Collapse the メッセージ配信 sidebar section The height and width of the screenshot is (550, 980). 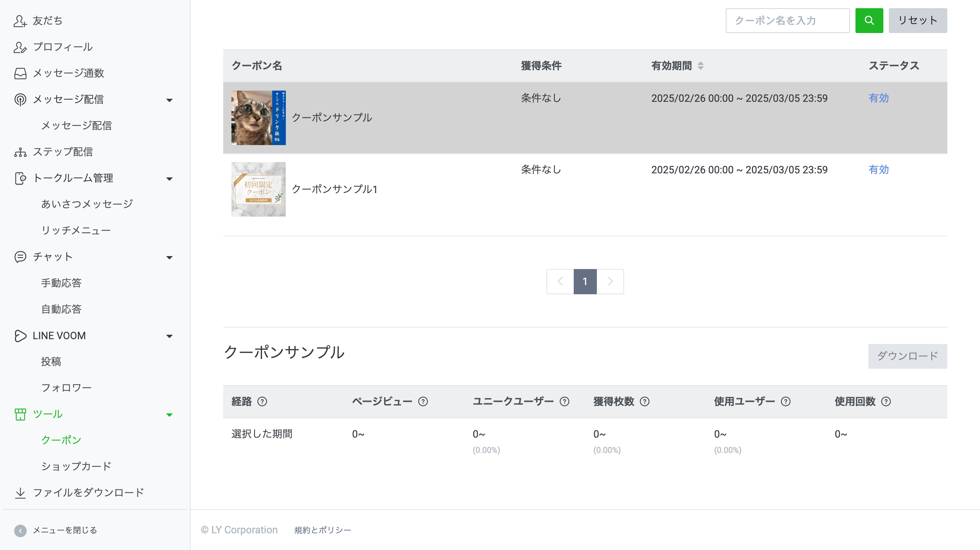coord(169,100)
